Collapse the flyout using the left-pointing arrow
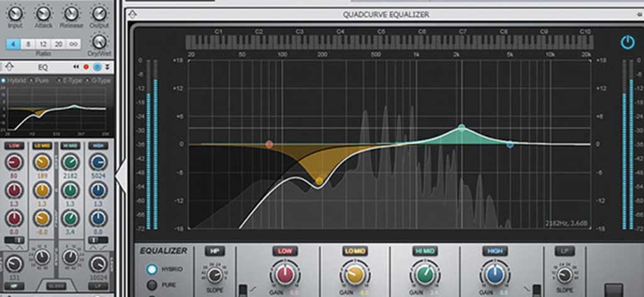Screen dimensions: 644x297 (x=123, y=167)
